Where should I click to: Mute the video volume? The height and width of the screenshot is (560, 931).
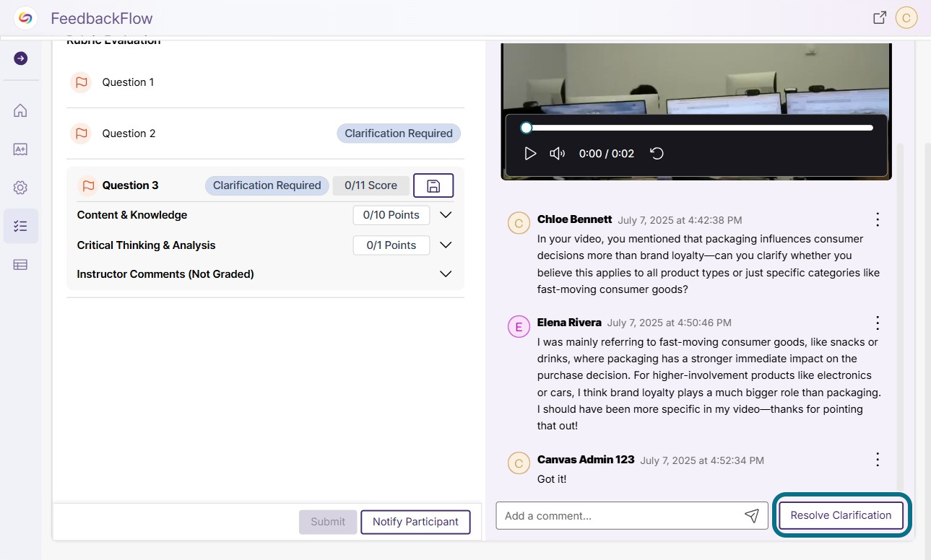[557, 154]
